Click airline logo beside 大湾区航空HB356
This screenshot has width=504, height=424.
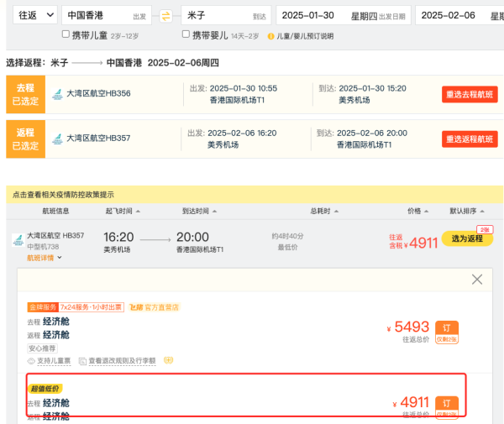57,94
